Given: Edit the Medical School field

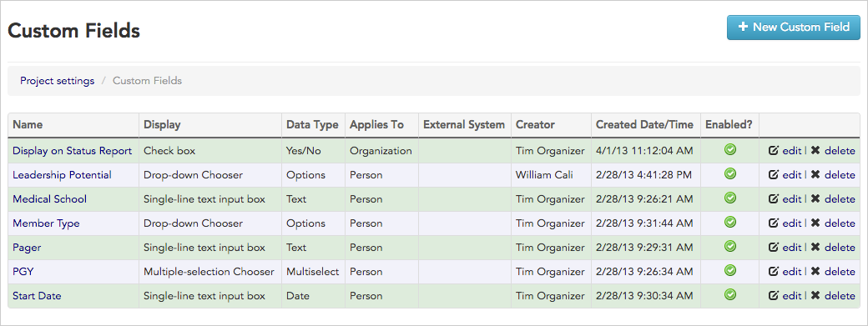Looking at the screenshot, I should (x=785, y=199).
